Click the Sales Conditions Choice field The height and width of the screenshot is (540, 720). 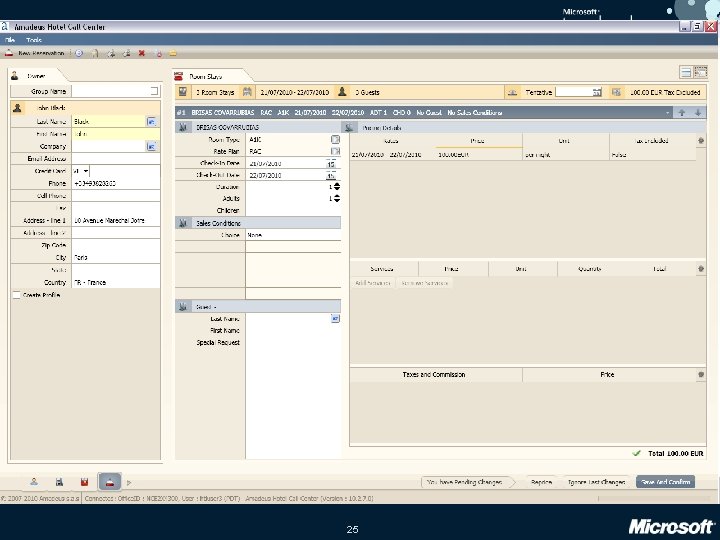click(293, 235)
